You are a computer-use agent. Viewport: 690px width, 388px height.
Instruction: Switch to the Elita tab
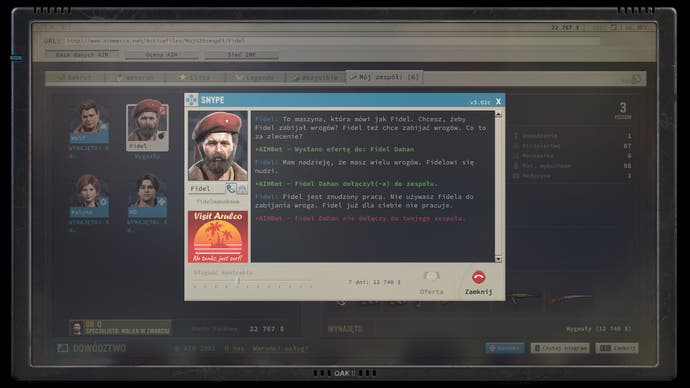tap(195, 77)
